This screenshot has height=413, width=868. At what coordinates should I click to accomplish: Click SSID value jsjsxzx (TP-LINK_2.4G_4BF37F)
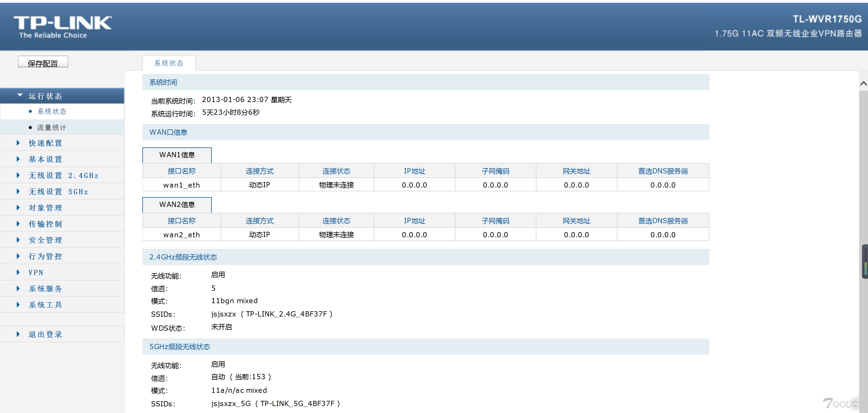[272, 314]
